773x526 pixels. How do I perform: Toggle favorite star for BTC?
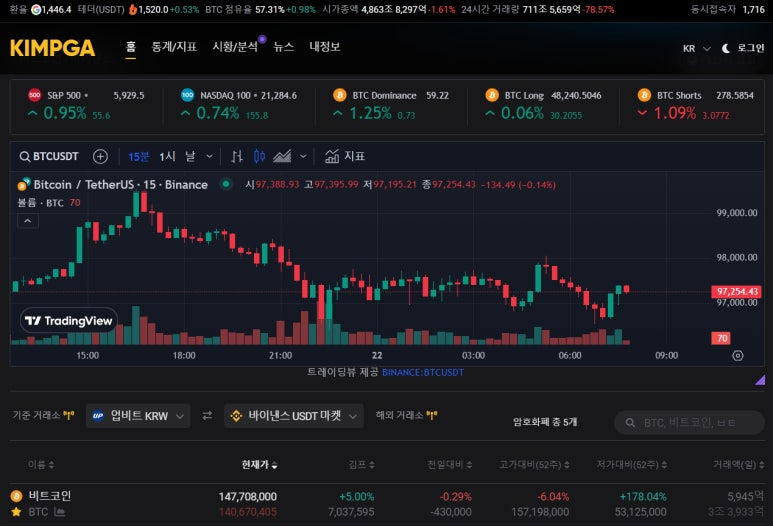(16, 512)
